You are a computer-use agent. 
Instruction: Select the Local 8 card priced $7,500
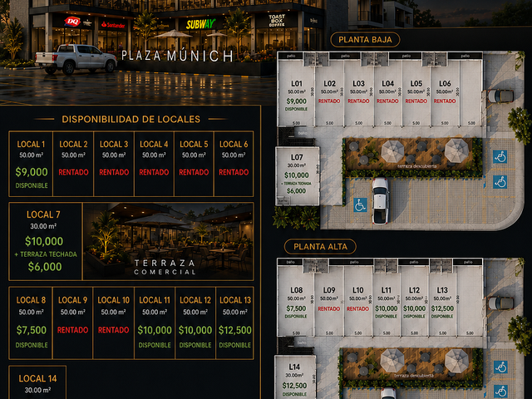coord(31,323)
